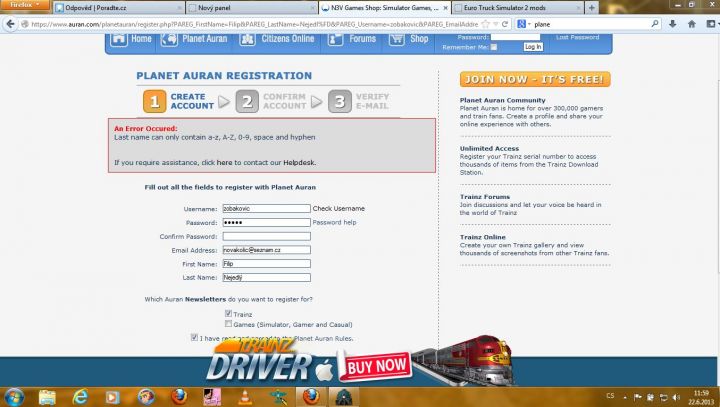Click the Citizens Online people icon
The height and width of the screenshot is (407, 720).
(248, 40)
